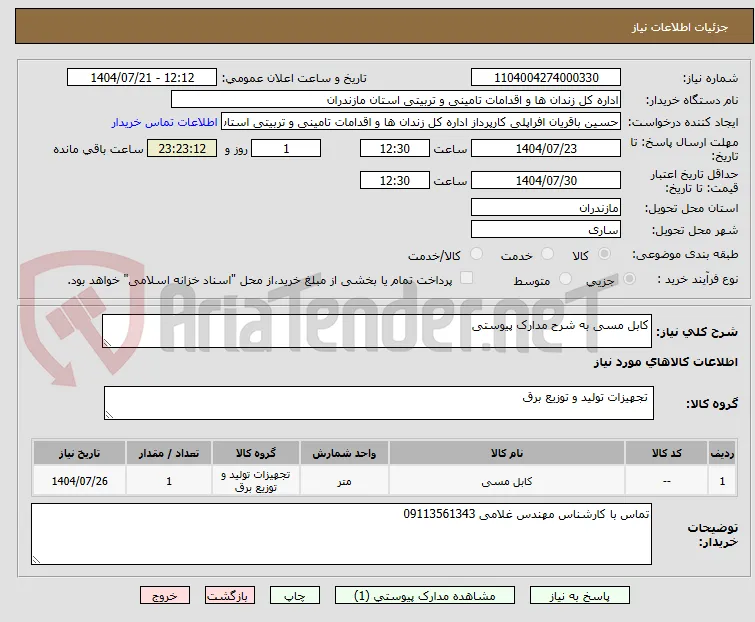Open 'مشاهده مدارک پیوستی (1)' attachments button
755x622 pixels.
pyautogui.click(x=425, y=596)
